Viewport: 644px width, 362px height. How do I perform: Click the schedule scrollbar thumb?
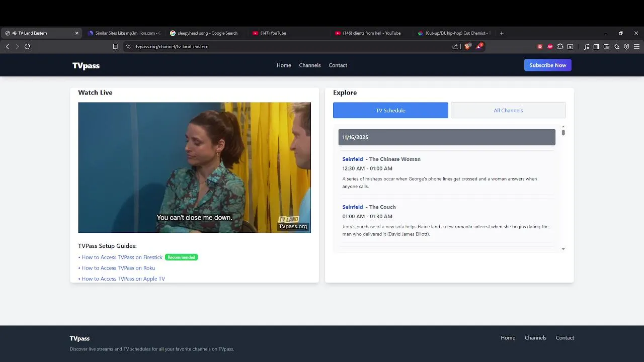point(563,133)
